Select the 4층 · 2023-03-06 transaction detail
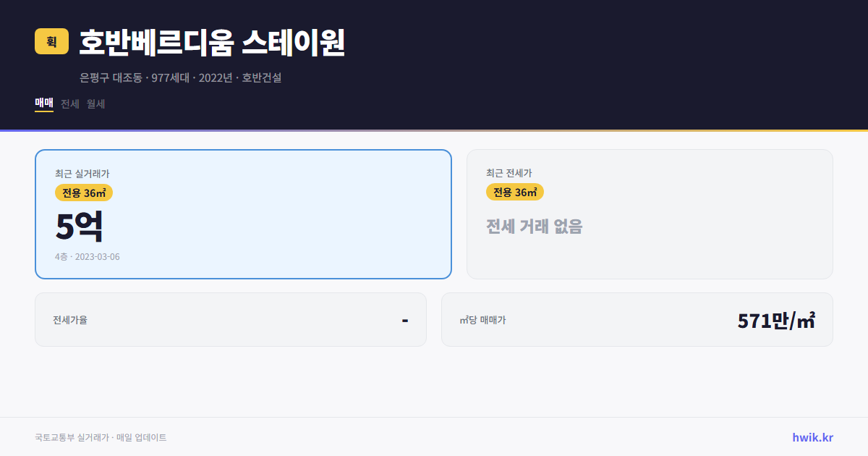 point(88,256)
